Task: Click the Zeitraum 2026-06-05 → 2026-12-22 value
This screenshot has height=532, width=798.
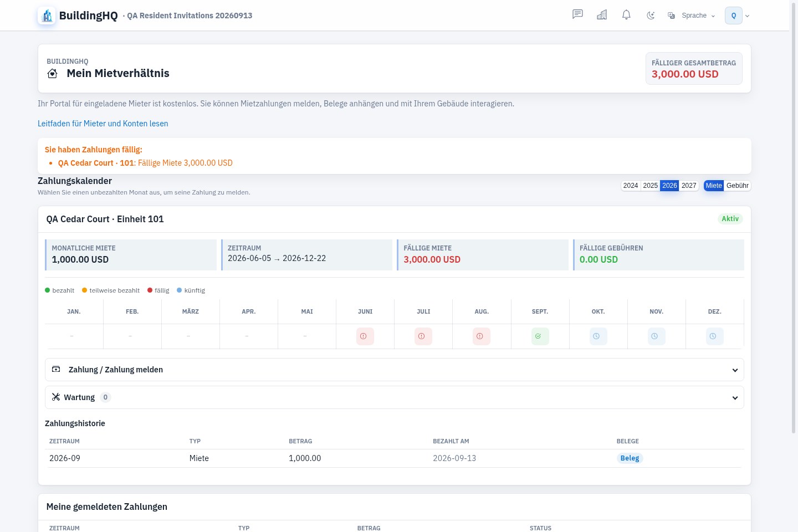Action: click(x=277, y=258)
